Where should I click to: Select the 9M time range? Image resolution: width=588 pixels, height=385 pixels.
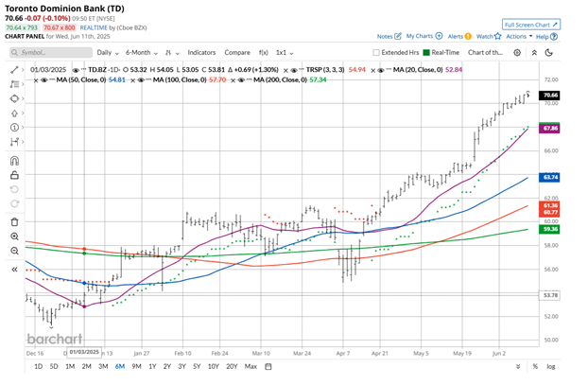tap(136, 367)
